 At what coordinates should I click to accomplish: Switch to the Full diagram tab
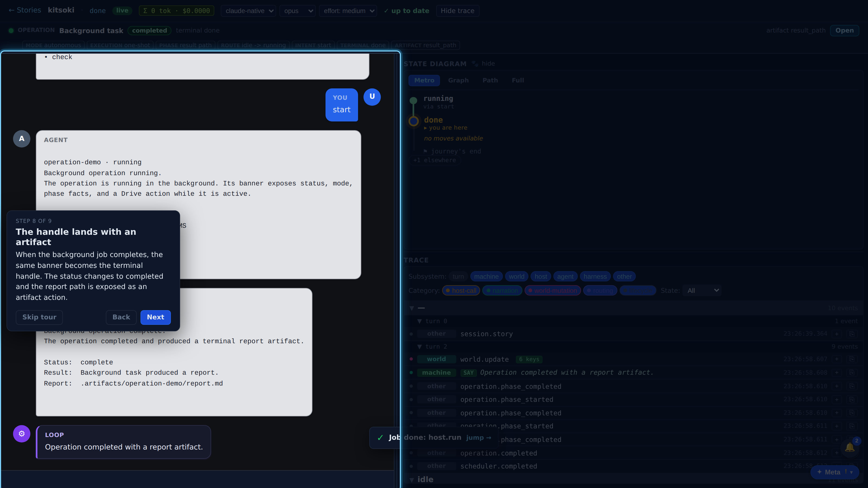pos(518,80)
